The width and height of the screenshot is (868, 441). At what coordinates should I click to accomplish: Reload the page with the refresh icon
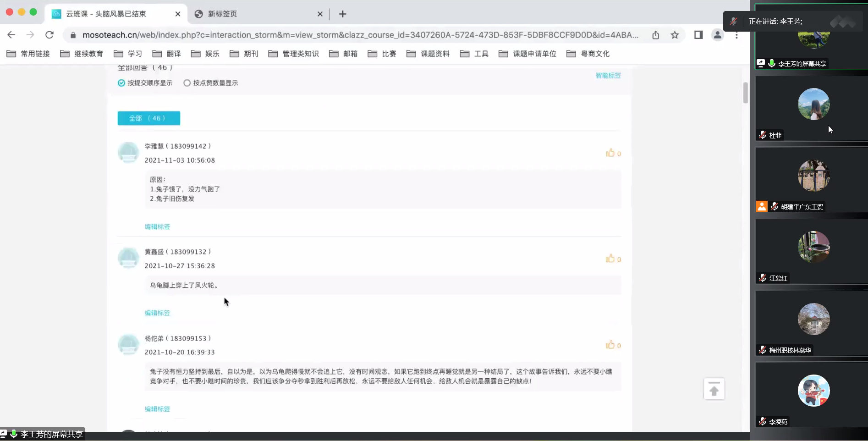coord(49,35)
